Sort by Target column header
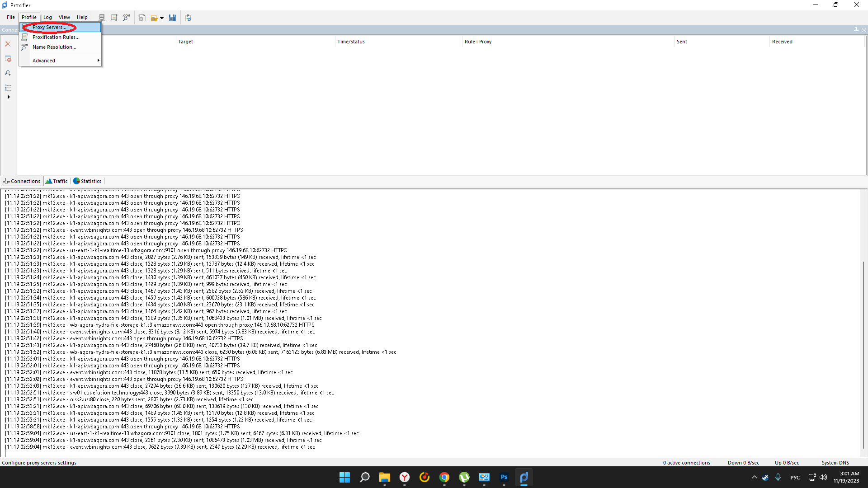 pyautogui.click(x=255, y=42)
